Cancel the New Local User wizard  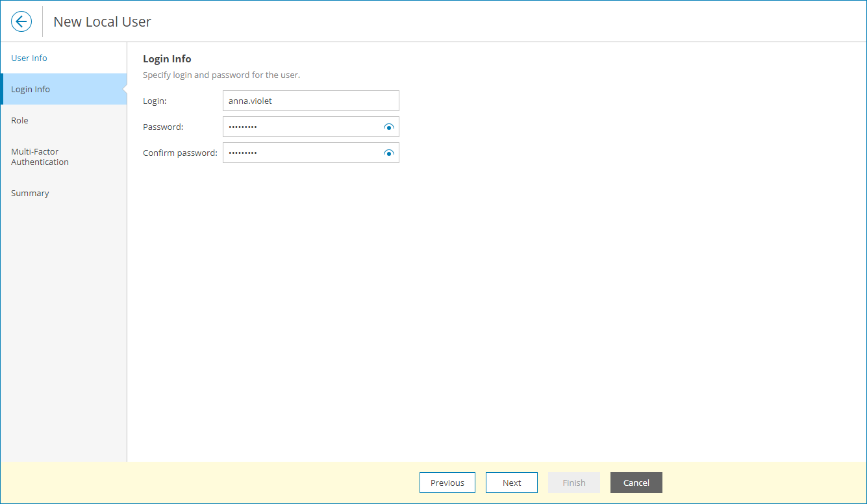(x=636, y=483)
